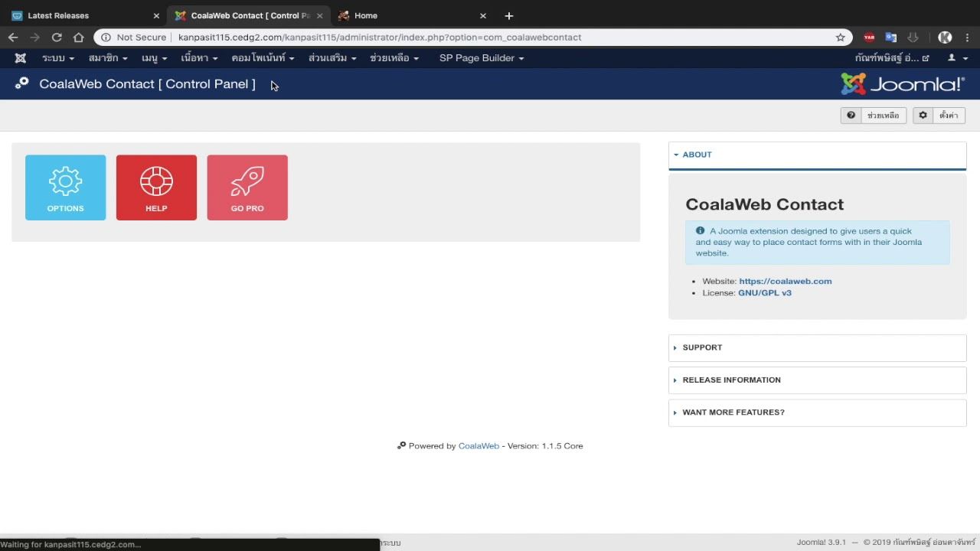Click the browser address bar URL

[x=380, y=37]
